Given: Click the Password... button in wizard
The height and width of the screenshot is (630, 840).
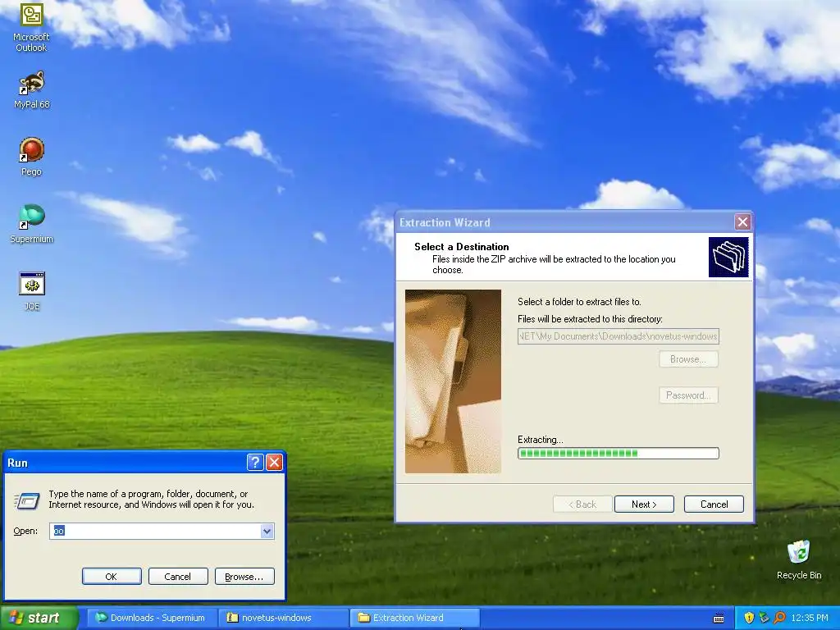Looking at the screenshot, I should click(x=688, y=395).
